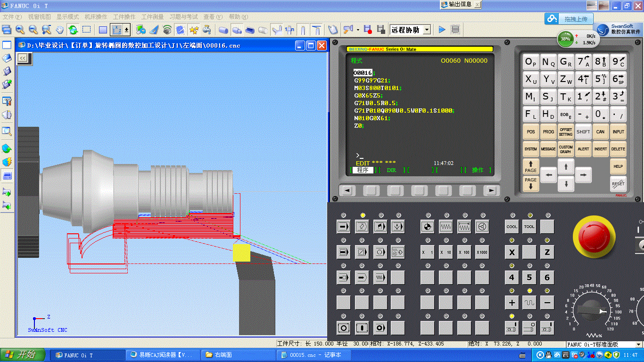644x362 pixels.
Task: Click the minus jog direction key
Action: coord(547,303)
